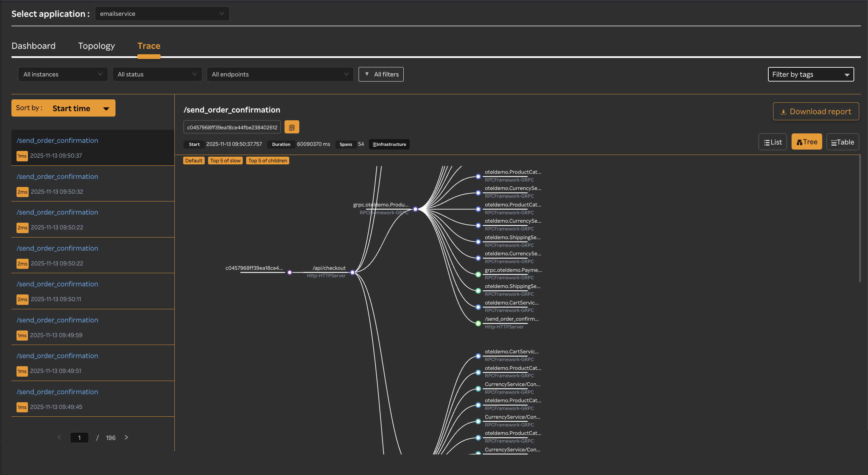Click the page number input field
868x475 pixels.
click(79, 438)
